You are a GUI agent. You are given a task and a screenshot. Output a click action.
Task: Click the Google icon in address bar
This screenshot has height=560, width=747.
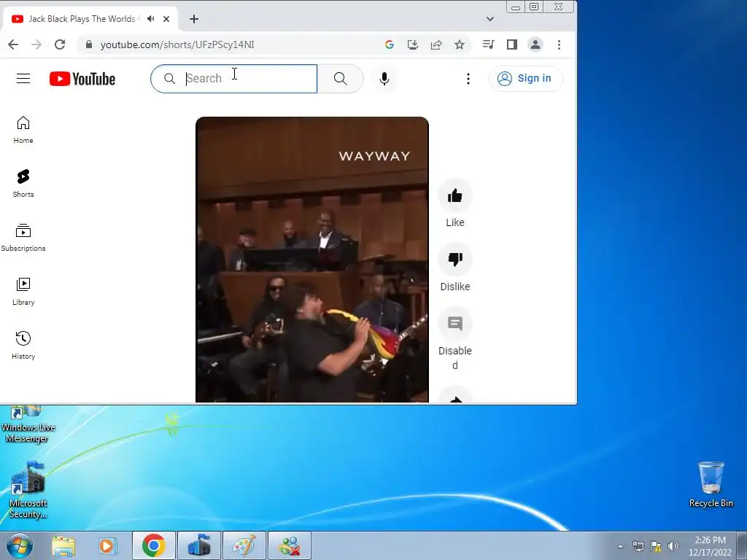[390, 44]
